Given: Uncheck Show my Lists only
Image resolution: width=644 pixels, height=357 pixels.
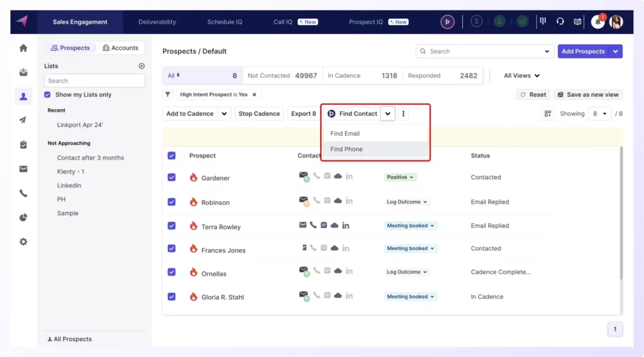Looking at the screenshot, I should click(x=47, y=95).
